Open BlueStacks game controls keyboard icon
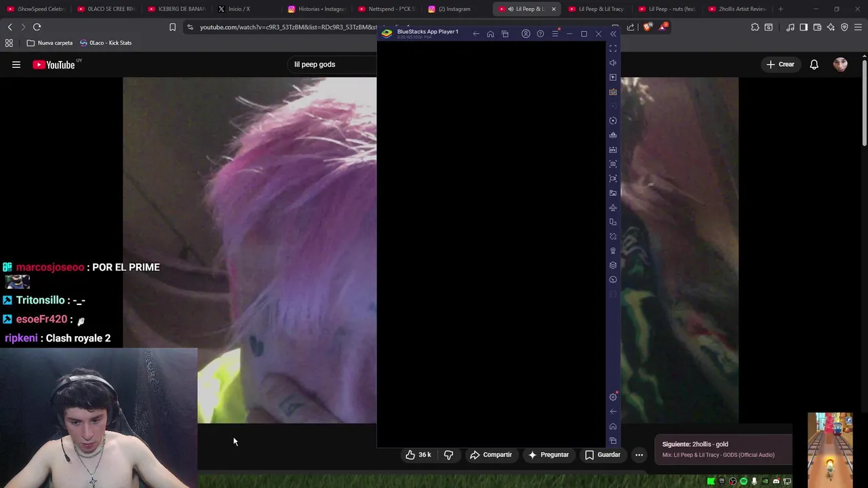The image size is (868, 488). (x=613, y=91)
